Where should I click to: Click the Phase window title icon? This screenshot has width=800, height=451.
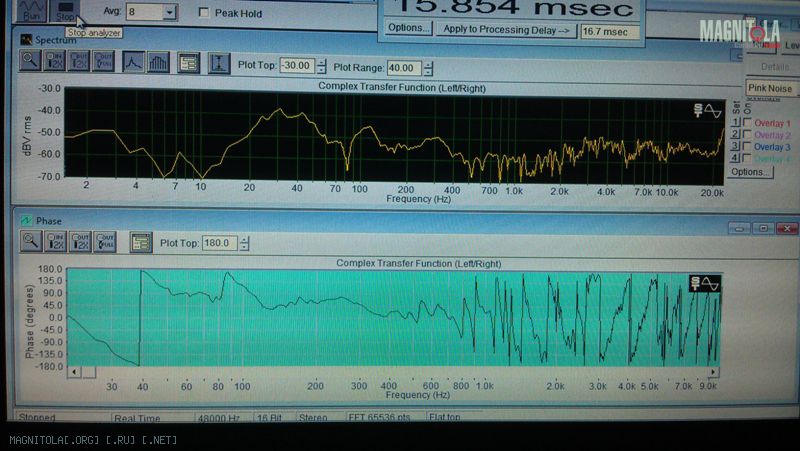pyautogui.click(x=26, y=220)
